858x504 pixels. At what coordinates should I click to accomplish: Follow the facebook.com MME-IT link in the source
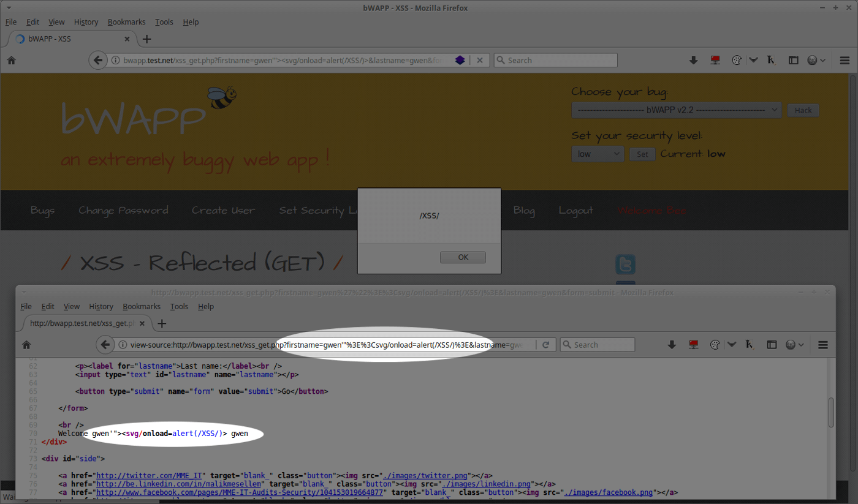241,492
